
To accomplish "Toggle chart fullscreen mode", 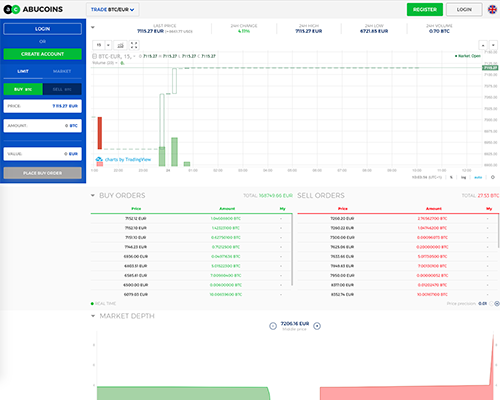I will click(134, 45).
